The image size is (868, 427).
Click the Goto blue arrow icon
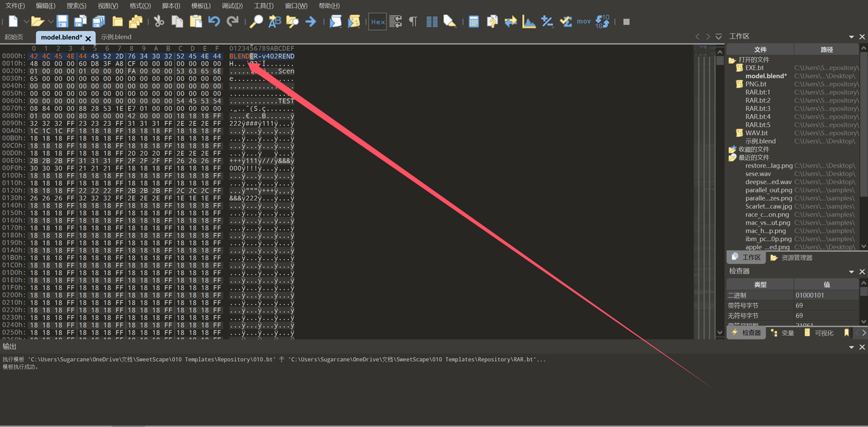(311, 22)
